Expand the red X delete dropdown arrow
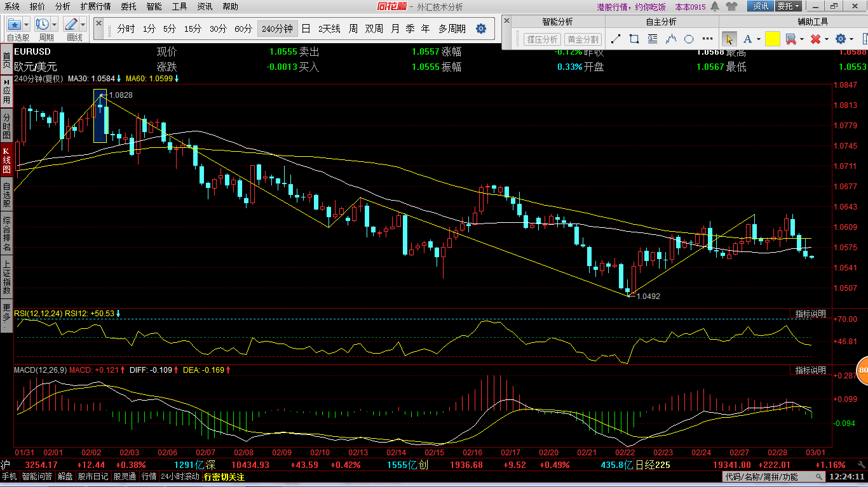The image size is (868, 487). pos(827,39)
